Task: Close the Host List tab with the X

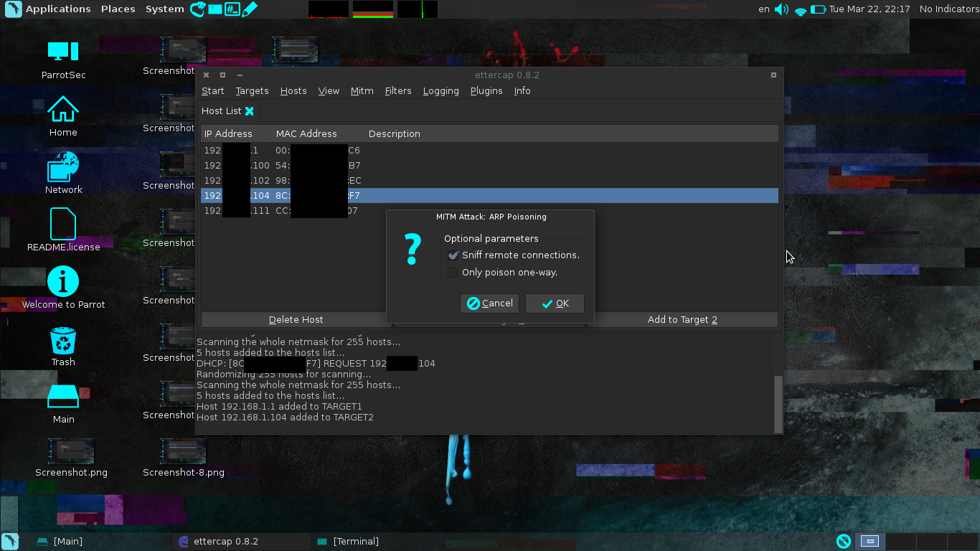Action: coord(250,111)
